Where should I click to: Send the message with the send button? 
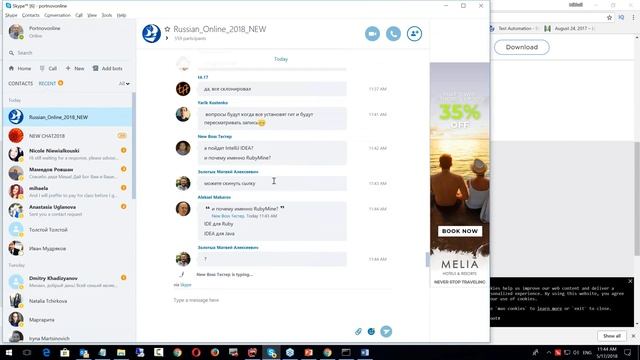tap(386, 331)
